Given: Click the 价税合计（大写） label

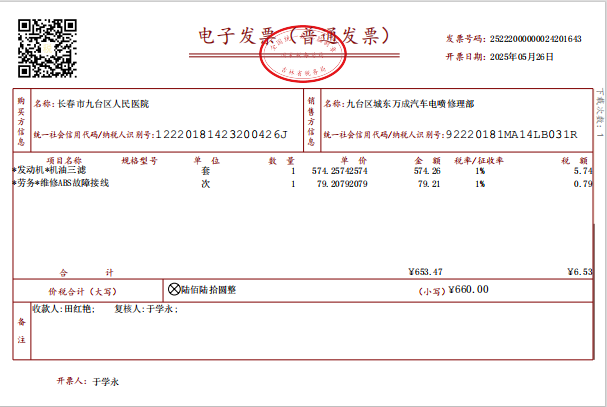Looking at the screenshot, I should [x=82, y=292].
